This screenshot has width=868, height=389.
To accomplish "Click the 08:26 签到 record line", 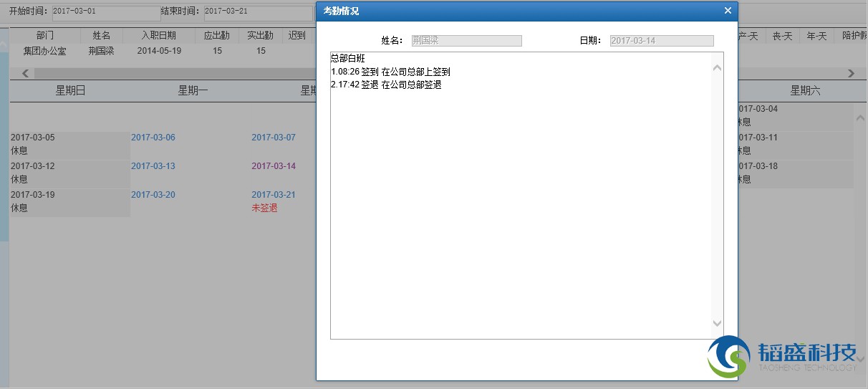I will point(390,72).
